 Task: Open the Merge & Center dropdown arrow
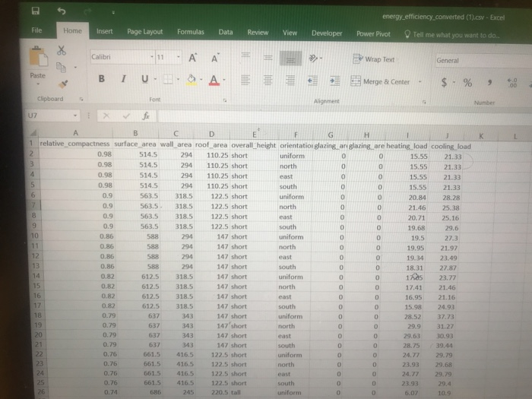pos(420,82)
